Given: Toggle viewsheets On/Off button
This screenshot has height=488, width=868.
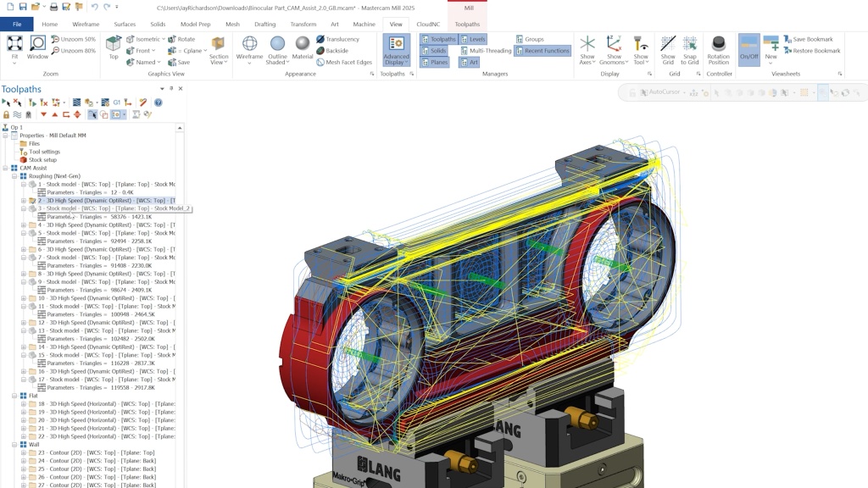Looking at the screenshot, I should point(748,47).
